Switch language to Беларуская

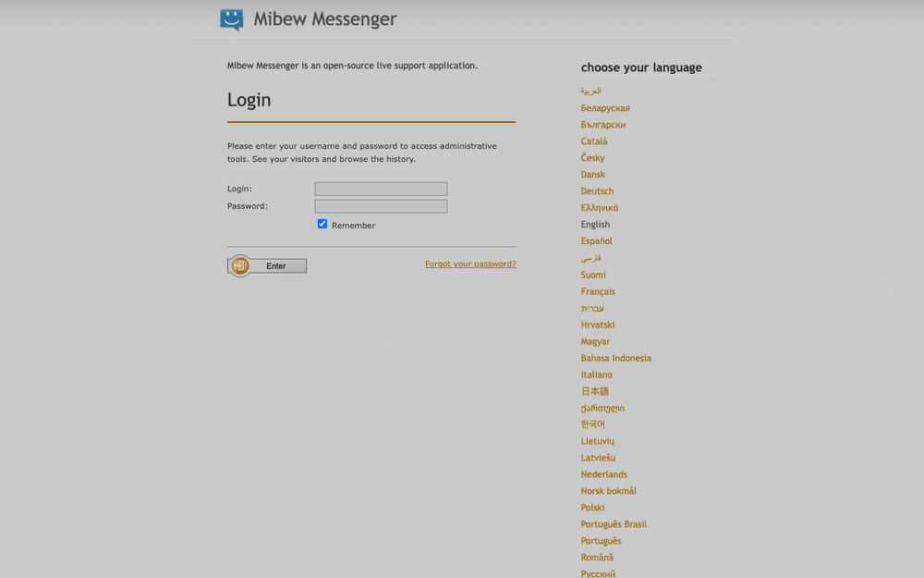click(x=605, y=108)
